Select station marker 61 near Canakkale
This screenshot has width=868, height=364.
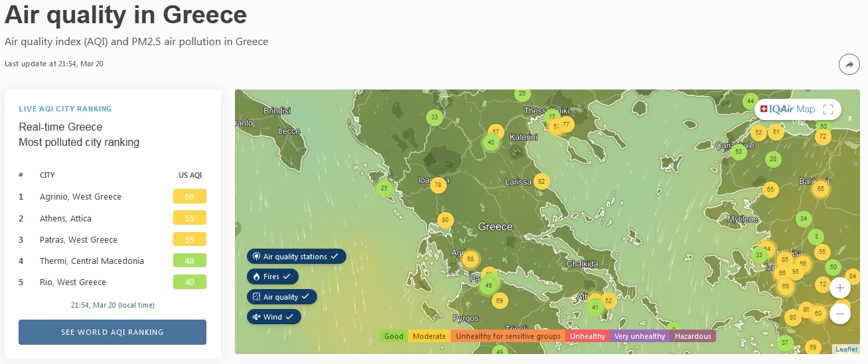click(x=776, y=132)
